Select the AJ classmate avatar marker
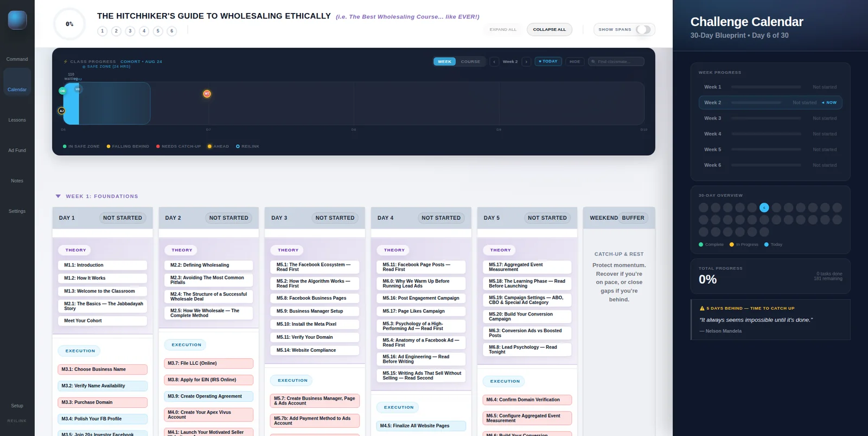This screenshot has height=436, width=868. point(61,111)
